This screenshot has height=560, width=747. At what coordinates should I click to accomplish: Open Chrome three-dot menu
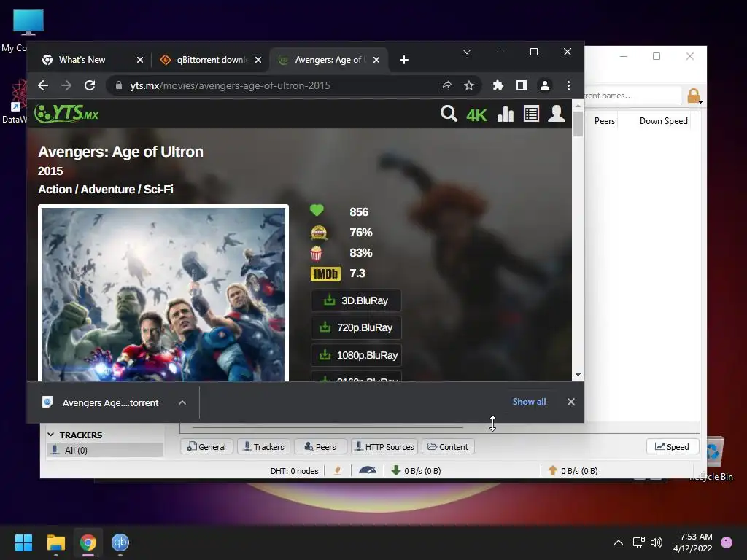coord(568,86)
